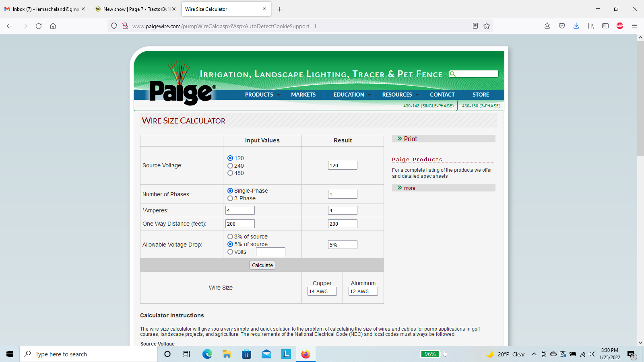Open Microsoft Edge from the taskbar
Image resolution: width=644 pixels, height=362 pixels.
click(x=207, y=354)
